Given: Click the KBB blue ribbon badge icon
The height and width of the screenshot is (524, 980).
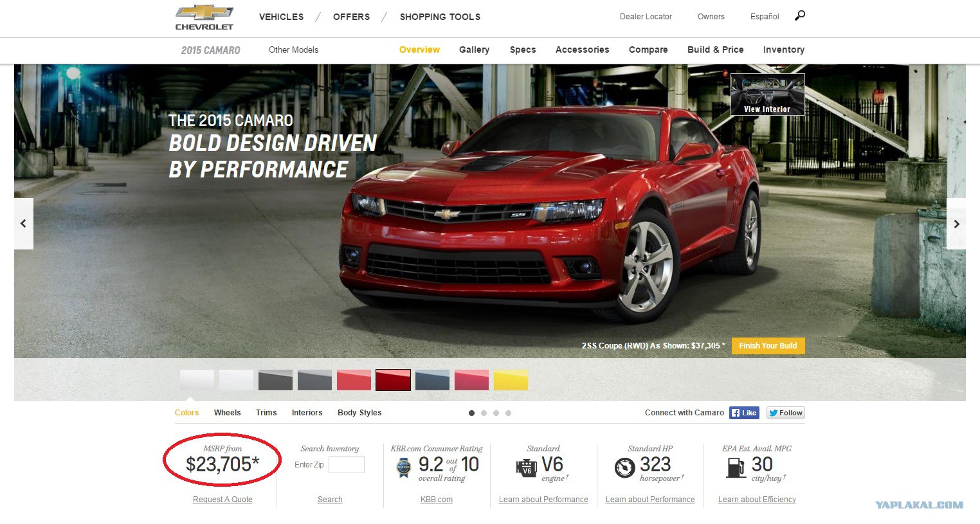Looking at the screenshot, I should pos(404,468).
